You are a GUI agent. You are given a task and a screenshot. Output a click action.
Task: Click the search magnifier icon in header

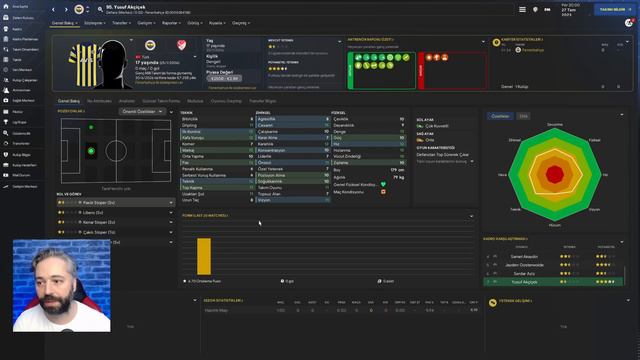pyautogui.click(x=100, y=9)
